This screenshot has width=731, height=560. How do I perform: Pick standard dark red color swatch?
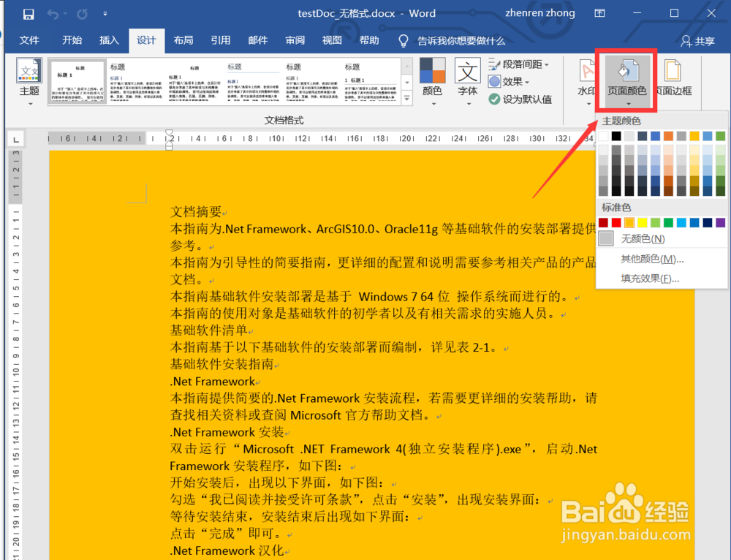point(603,222)
